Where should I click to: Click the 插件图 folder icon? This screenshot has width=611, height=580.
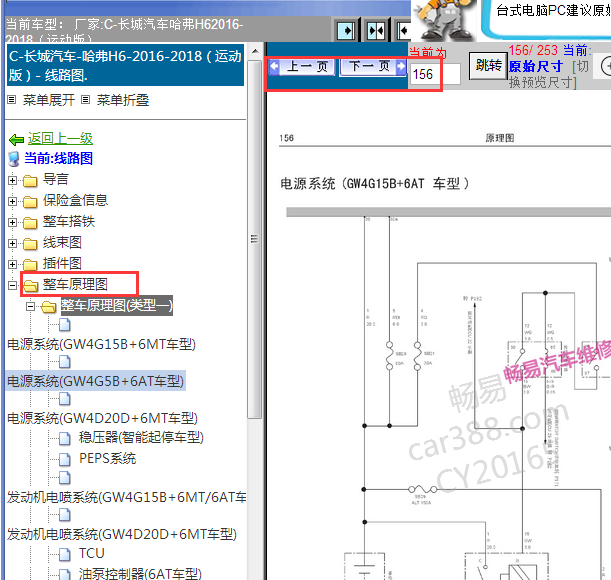(30, 265)
